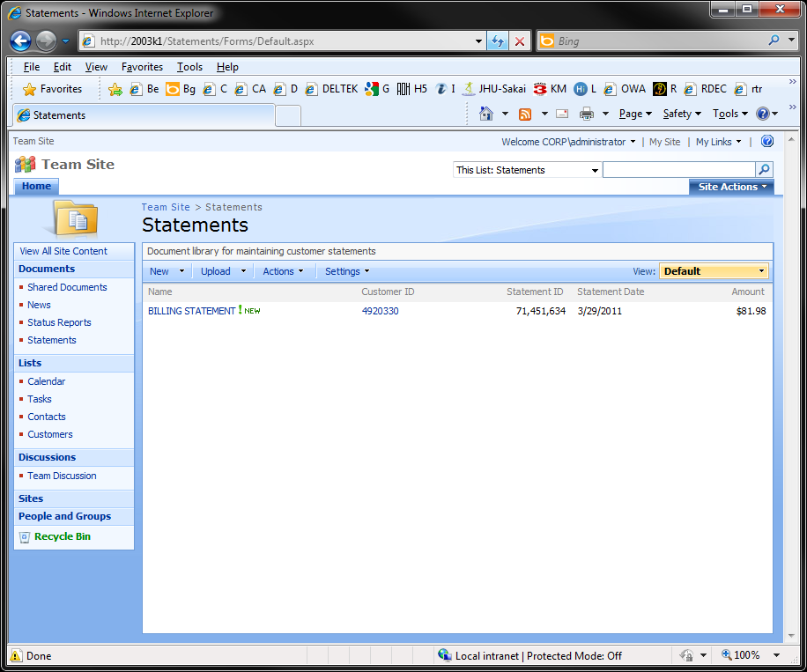
Task: Select the Home tab
Action: 35,186
